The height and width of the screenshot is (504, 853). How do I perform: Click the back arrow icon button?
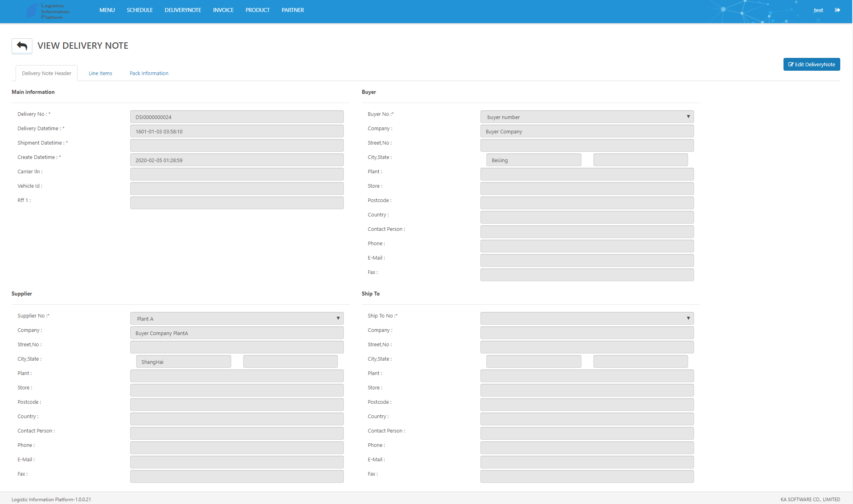[22, 46]
